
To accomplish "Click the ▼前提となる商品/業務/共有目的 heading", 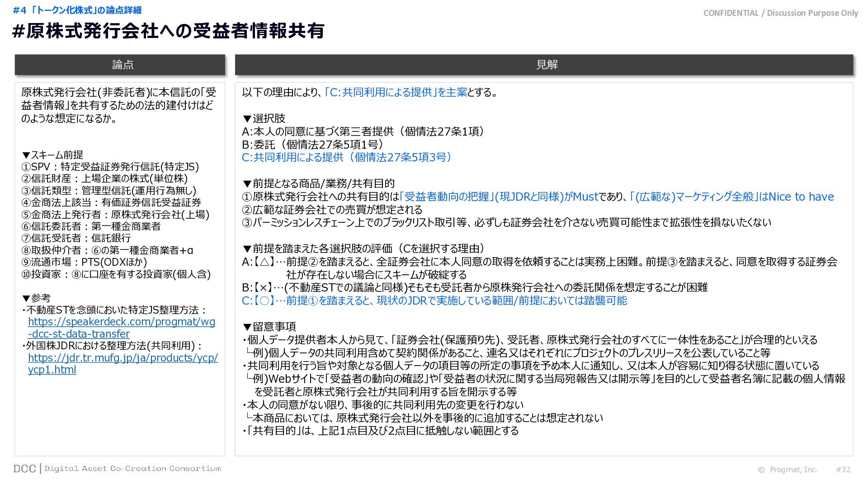I will [x=318, y=183].
